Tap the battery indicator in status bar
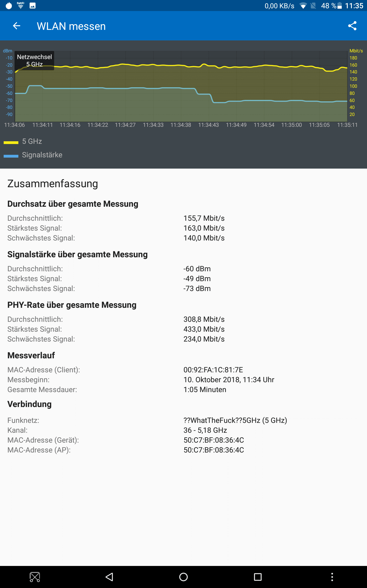The width and height of the screenshot is (367, 588). point(339,6)
